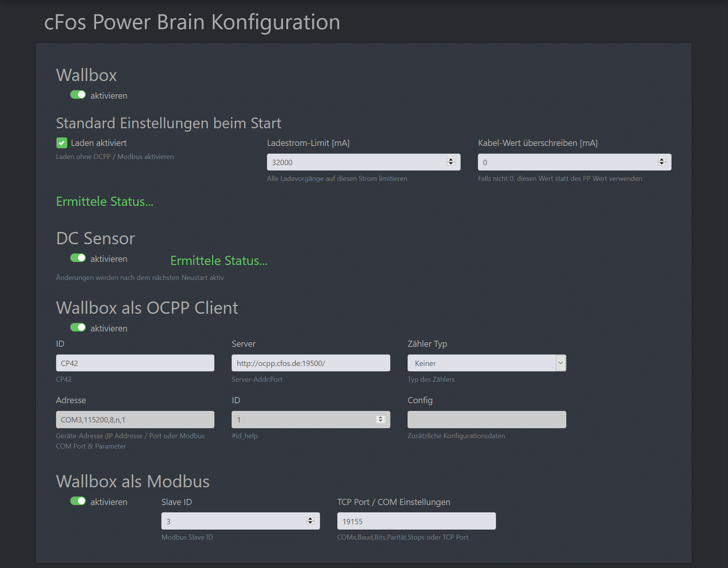Open the Zähler Typ dropdown
Image resolution: width=728 pixels, height=568 pixels.
(487, 363)
